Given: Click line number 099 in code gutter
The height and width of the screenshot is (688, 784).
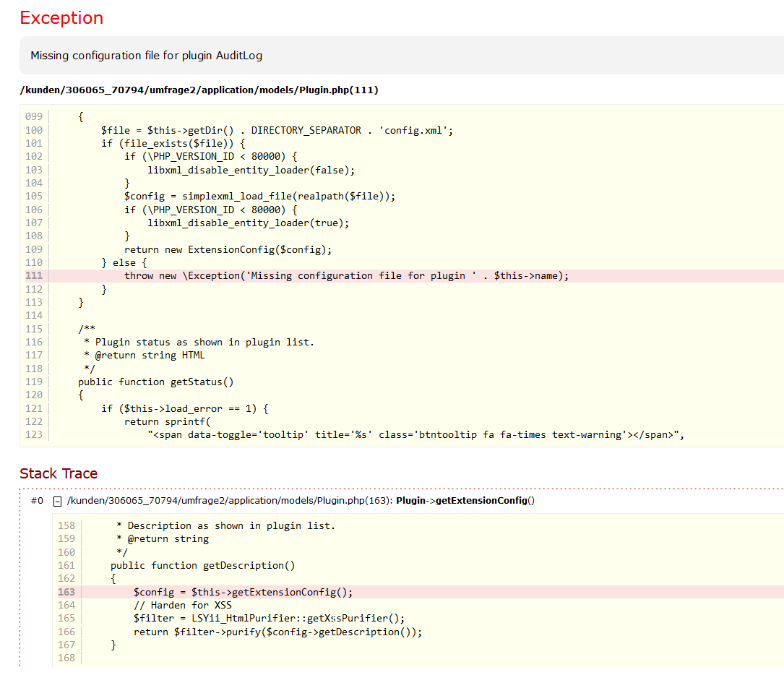Looking at the screenshot, I should point(33,116).
